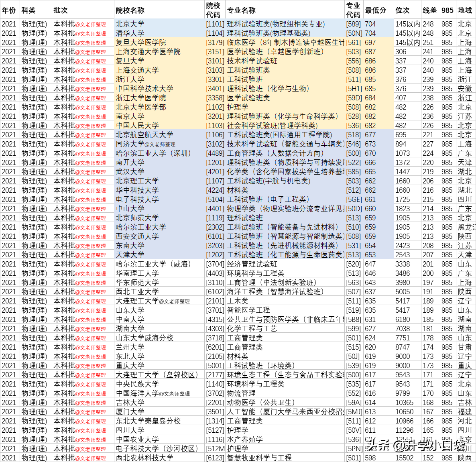Click the institution code [1101] cell
Image resolution: width=476 pixels, height=462 pixels.
[x=215, y=24]
